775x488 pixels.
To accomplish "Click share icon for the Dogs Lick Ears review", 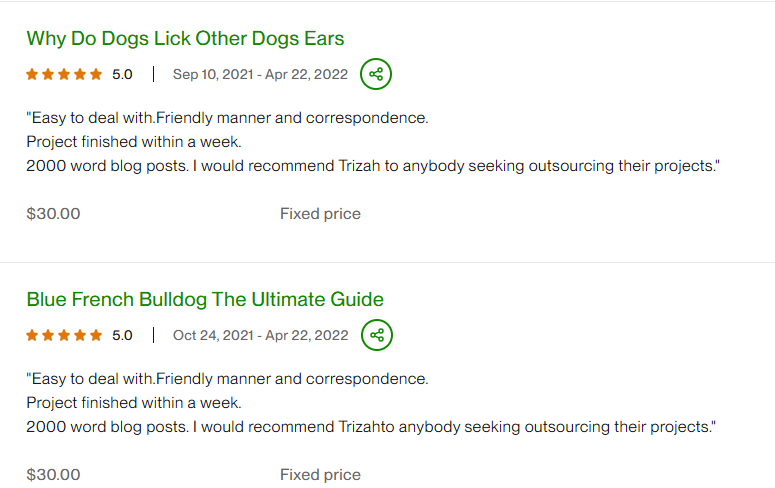I will [376, 74].
